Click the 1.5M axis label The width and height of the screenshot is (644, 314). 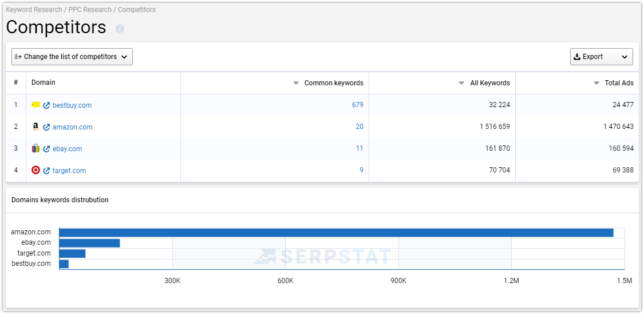625,281
